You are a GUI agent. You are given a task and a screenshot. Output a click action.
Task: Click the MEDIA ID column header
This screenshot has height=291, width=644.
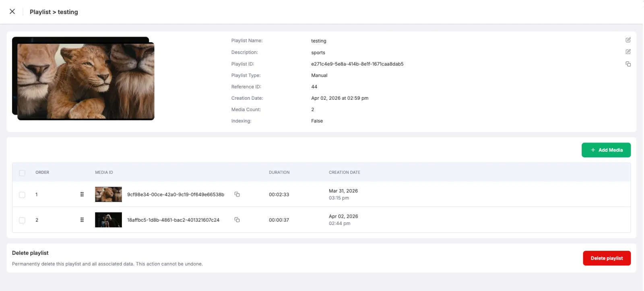tap(104, 172)
